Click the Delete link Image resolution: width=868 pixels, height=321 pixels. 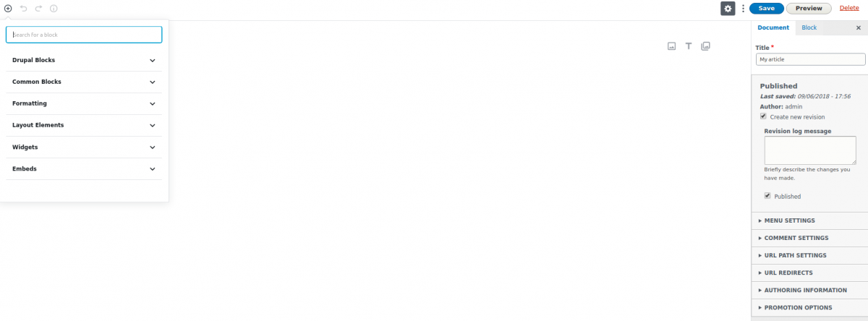pyautogui.click(x=849, y=8)
